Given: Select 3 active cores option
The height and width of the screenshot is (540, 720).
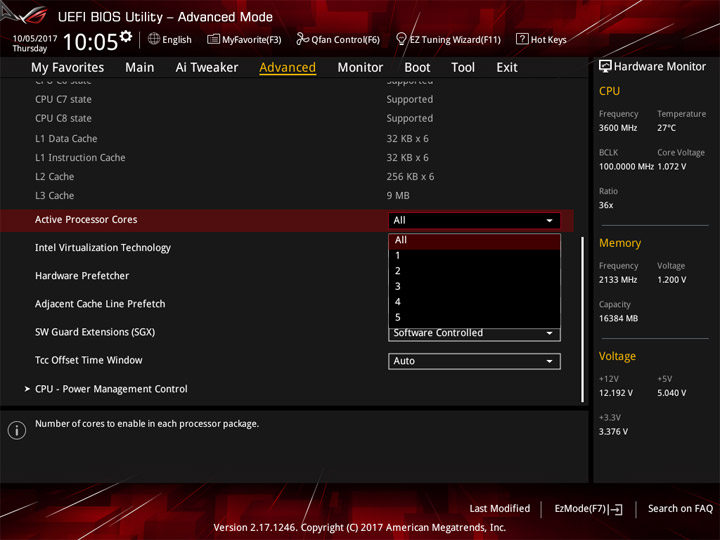Looking at the screenshot, I should pos(474,287).
